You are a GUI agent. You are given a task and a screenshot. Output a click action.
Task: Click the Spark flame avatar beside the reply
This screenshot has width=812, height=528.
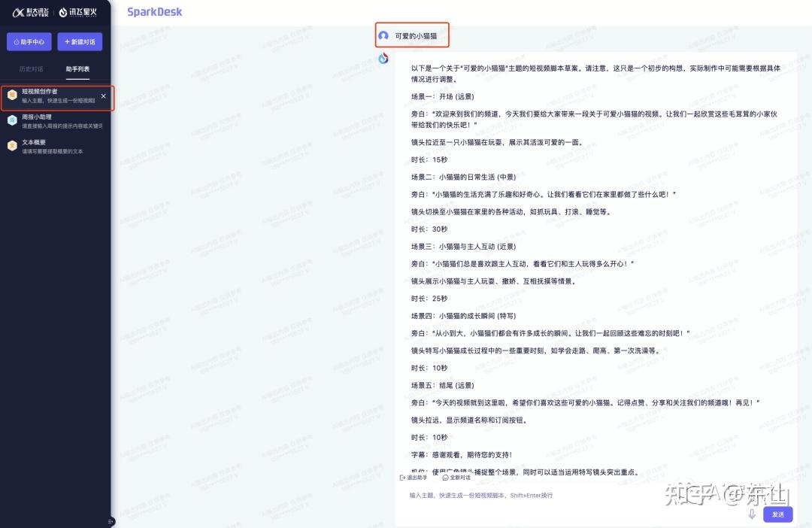(383, 58)
